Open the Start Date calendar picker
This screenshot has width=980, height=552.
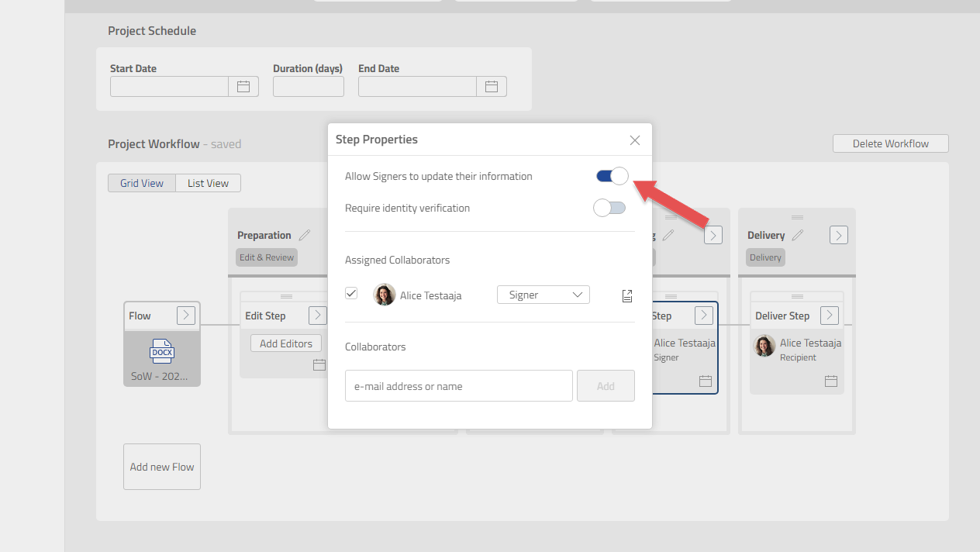click(x=243, y=86)
